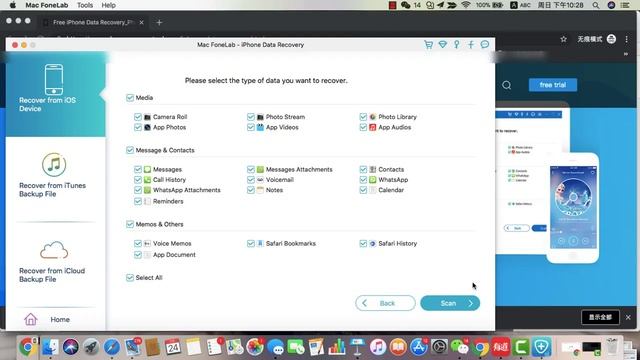Click the Back button
The image size is (640, 360).
pos(385,303)
